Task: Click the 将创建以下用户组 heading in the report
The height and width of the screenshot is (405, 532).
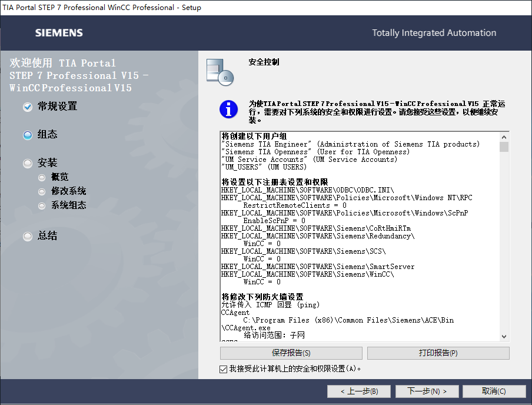Action: [x=254, y=136]
